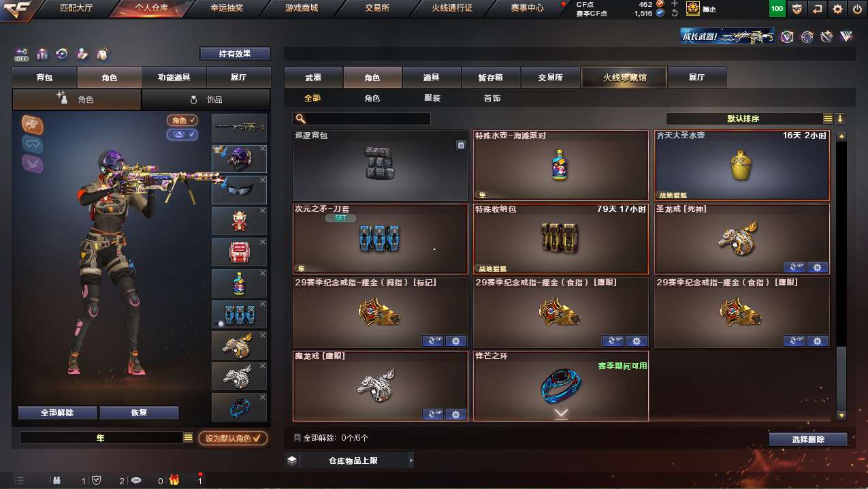Click the plus icon to recharge CF点

click(x=675, y=3)
